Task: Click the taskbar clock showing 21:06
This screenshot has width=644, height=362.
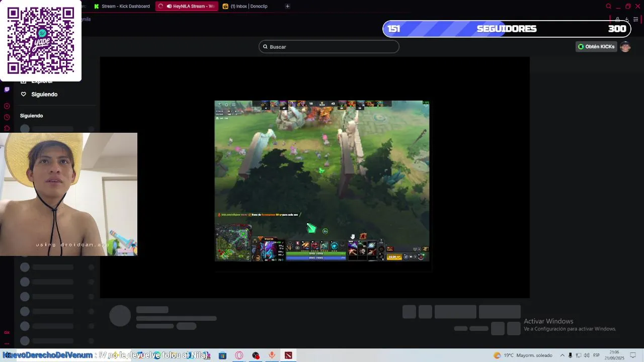Action: (614, 355)
